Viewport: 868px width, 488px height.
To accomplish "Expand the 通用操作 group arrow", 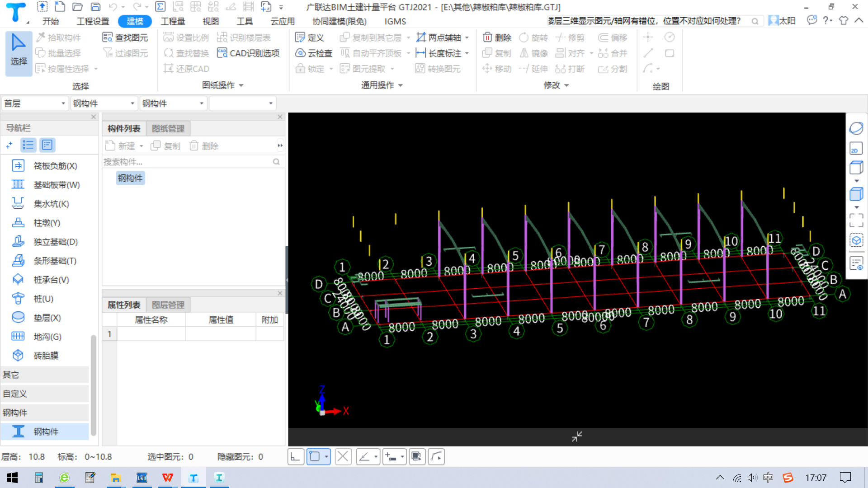I will [401, 85].
